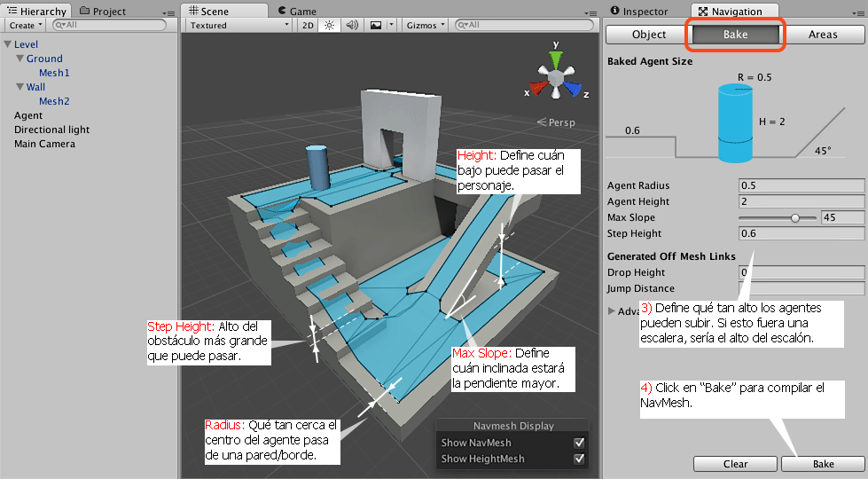Toggle 2D view mode button
This screenshot has height=479, width=868.
(307, 26)
